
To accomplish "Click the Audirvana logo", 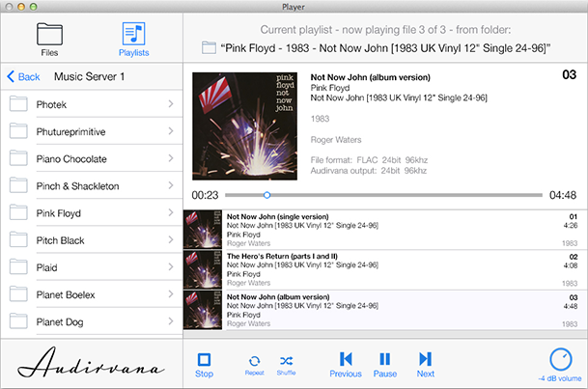I will tap(91, 363).
